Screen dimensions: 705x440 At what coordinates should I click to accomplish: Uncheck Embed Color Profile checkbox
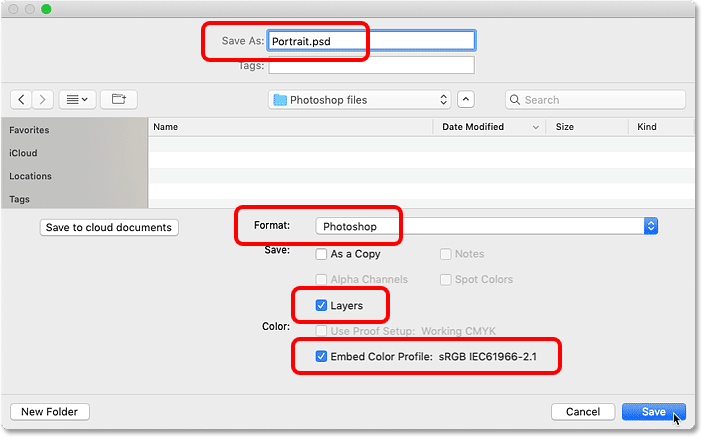click(x=321, y=357)
